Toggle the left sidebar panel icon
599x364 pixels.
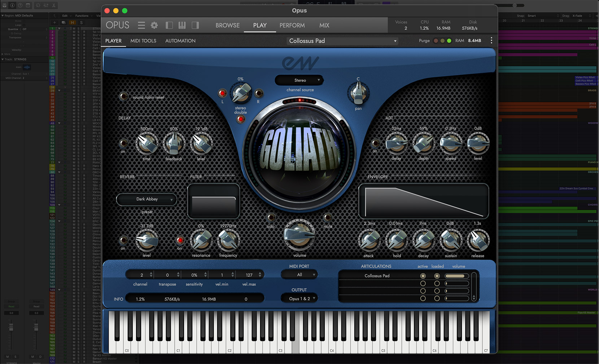pos(169,25)
